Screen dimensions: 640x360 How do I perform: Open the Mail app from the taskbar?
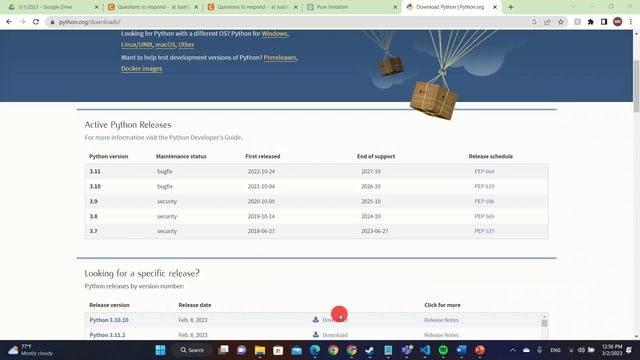297,350
